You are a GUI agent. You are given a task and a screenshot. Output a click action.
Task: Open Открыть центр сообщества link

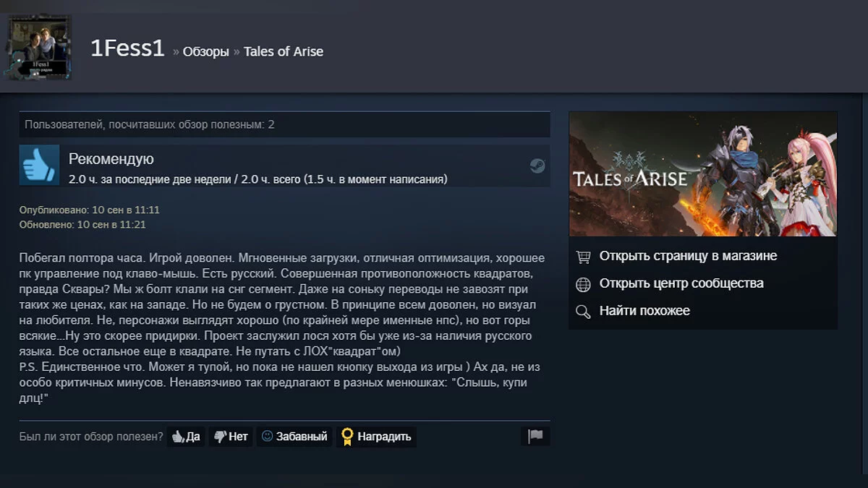[x=681, y=283]
